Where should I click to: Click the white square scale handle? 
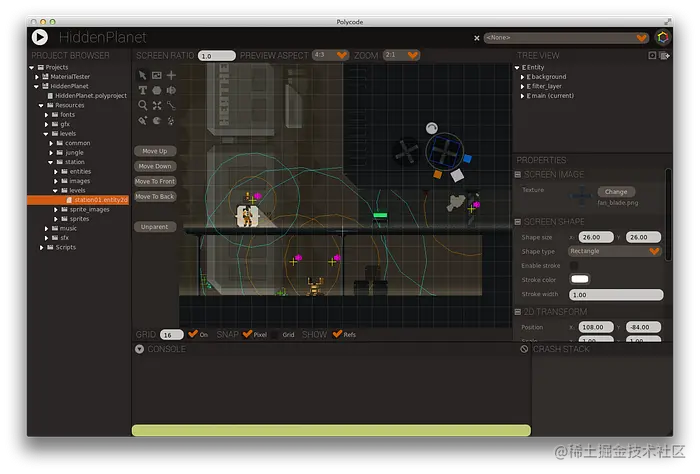click(x=457, y=175)
